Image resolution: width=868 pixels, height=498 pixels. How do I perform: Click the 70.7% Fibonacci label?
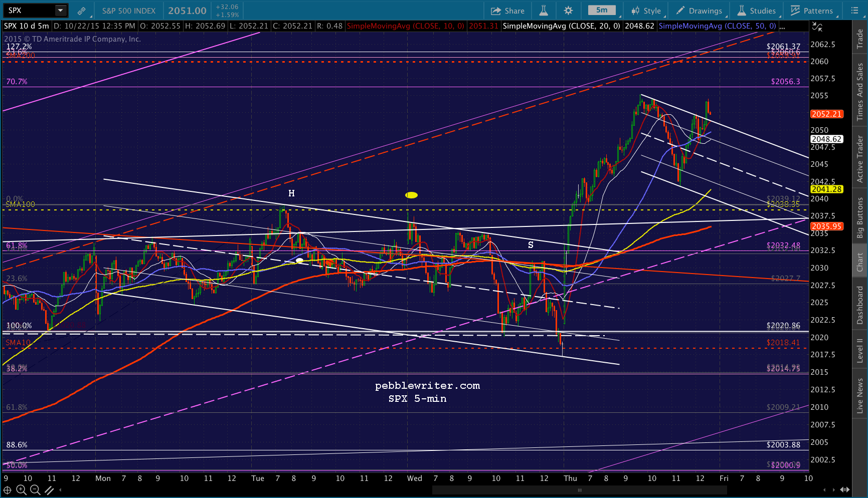pyautogui.click(x=17, y=82)
